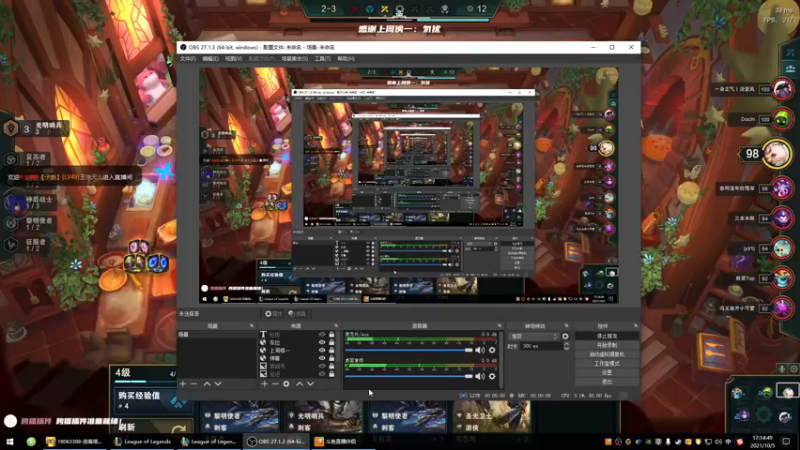This screenshot has height=450, width=800.
Task: Lock toggle for the text source row
Action: coord(332,335)
